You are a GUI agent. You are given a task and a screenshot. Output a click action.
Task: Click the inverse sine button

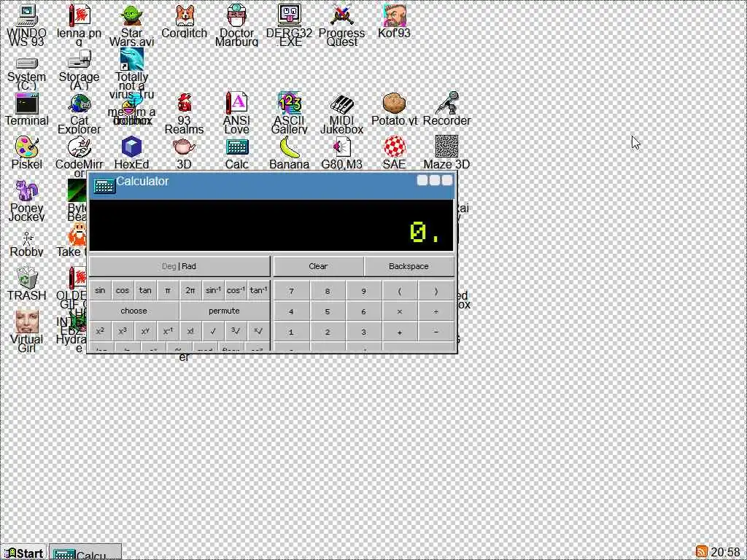click(x=212, y=290)
